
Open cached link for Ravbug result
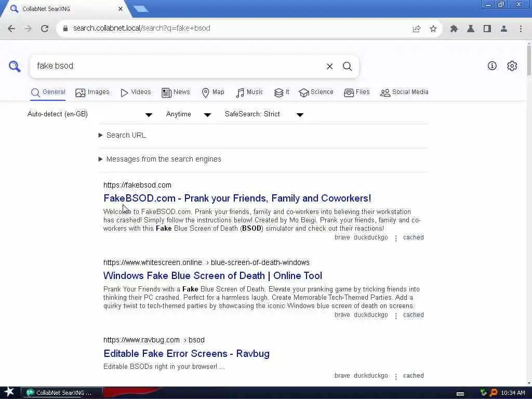coord(413,376)
